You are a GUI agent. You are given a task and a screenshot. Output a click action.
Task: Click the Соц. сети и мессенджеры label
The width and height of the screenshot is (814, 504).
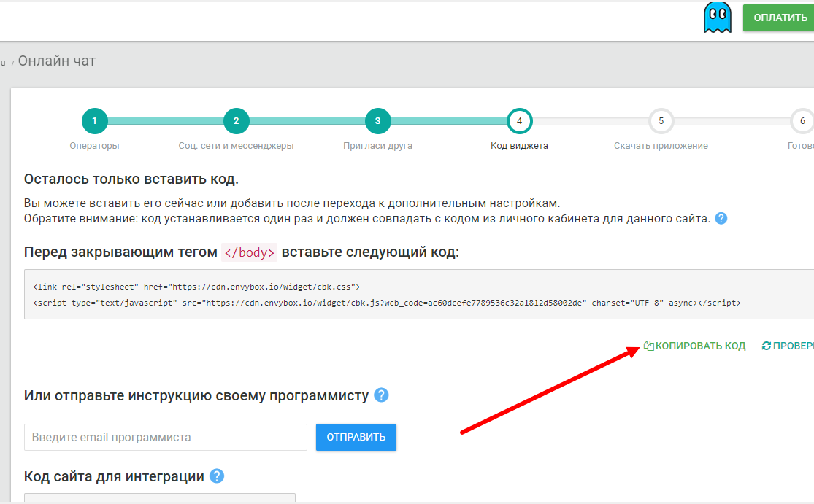tap(237, 146)
